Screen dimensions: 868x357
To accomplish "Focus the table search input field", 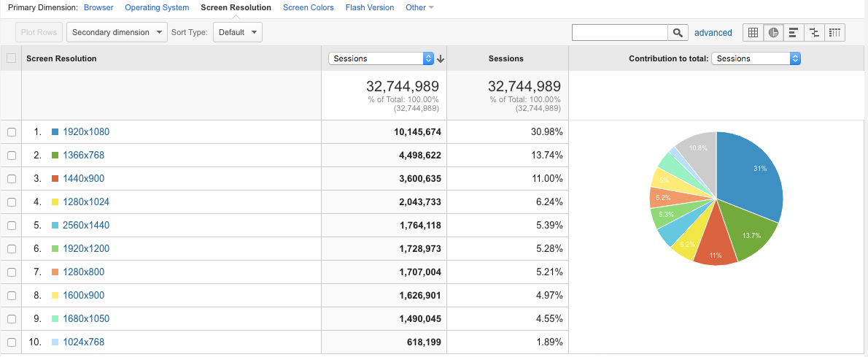I will tap(620, 33).
